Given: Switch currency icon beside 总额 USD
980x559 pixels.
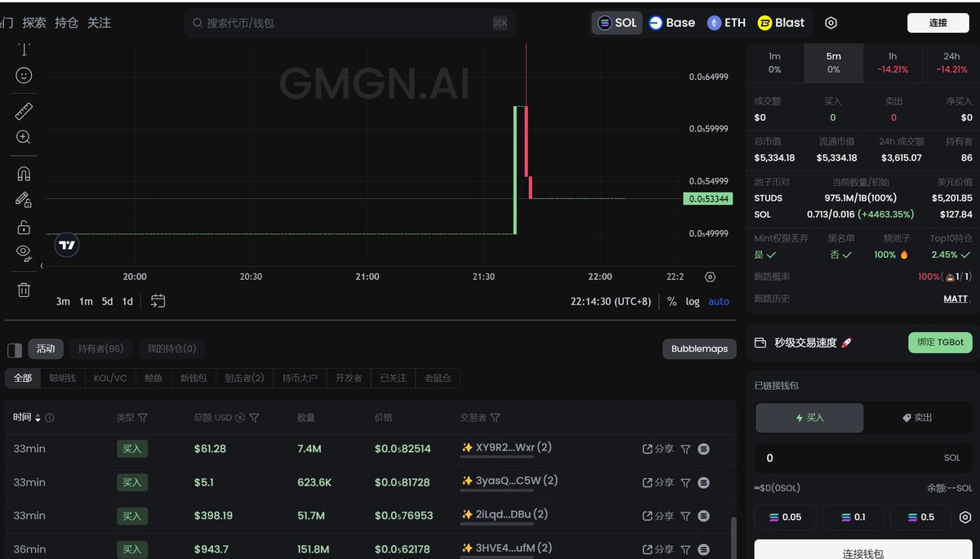Looking at the screenshot, I should pos(240,418).
